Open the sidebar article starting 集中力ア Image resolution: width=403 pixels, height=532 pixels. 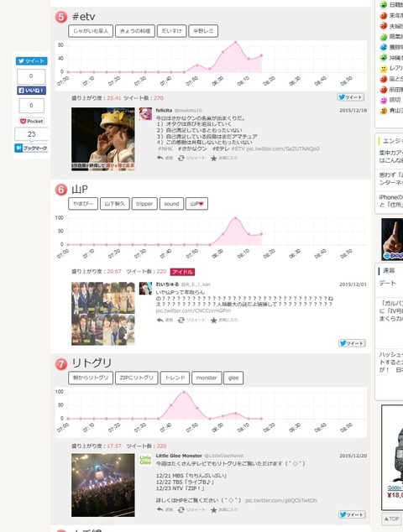point(391,156)
